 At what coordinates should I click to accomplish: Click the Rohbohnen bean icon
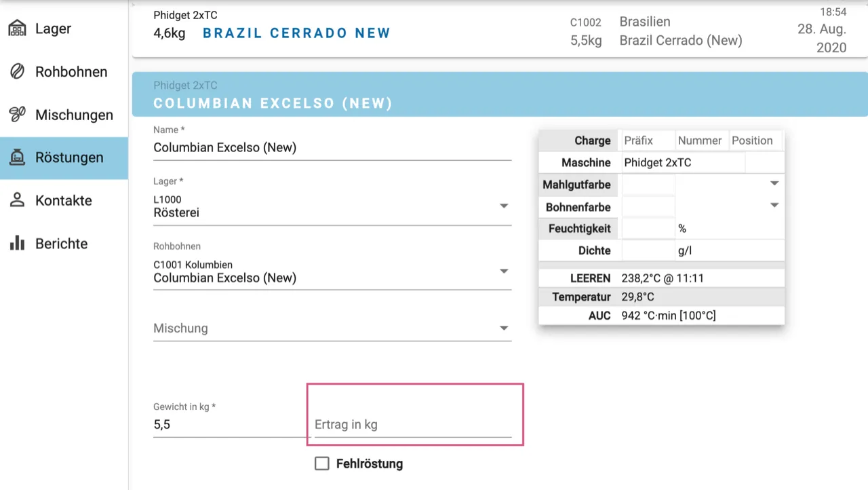coord(17,71)
